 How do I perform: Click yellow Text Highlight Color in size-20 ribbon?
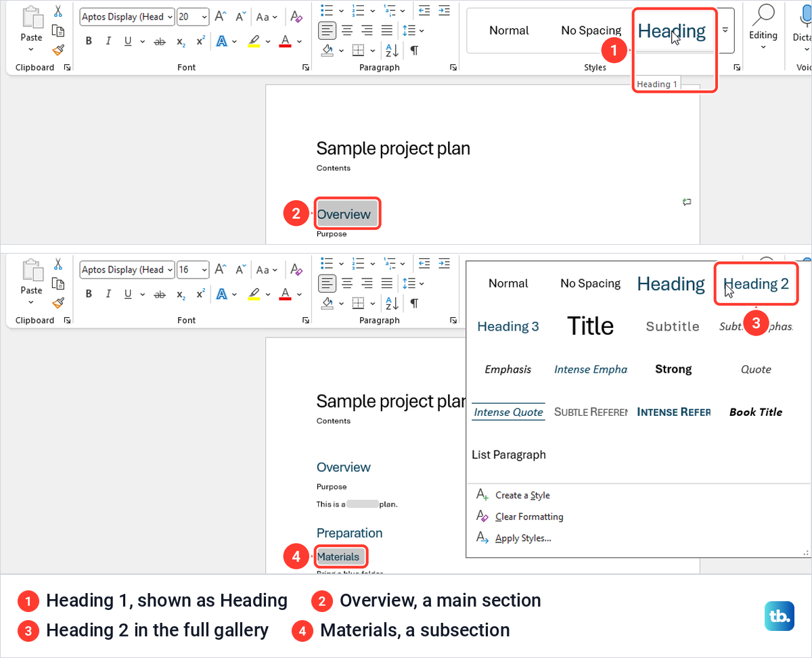tap(253, 41)
